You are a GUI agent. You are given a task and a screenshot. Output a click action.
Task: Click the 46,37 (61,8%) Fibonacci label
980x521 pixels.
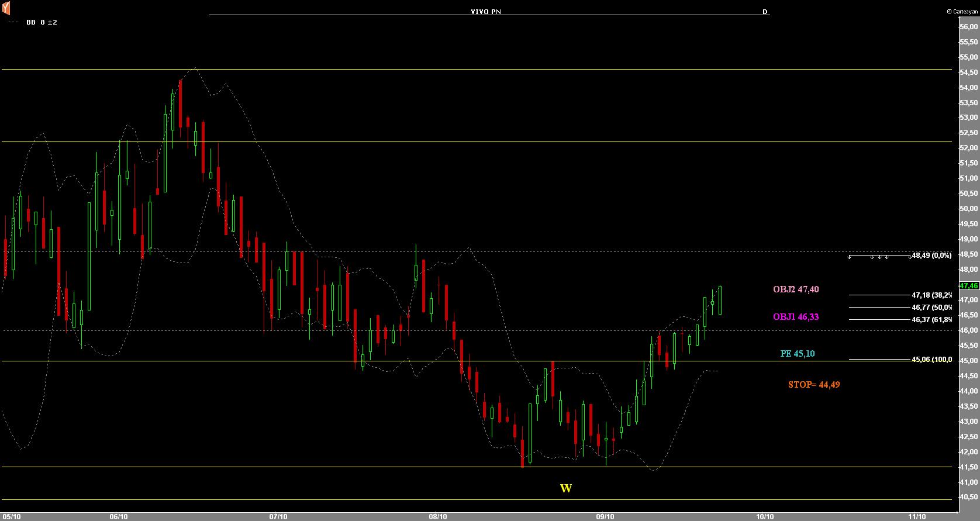pos(931,319)
